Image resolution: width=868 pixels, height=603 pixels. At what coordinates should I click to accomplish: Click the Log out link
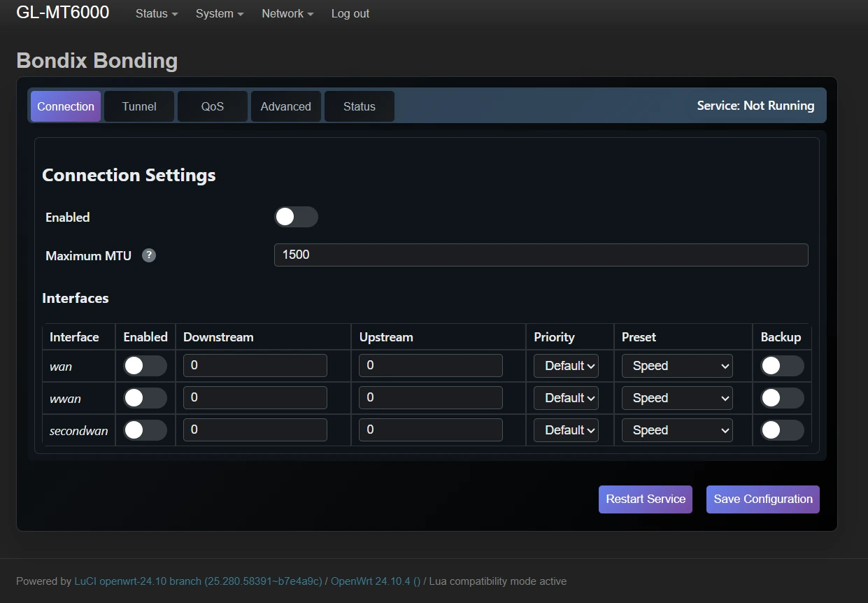coord(350,13)
